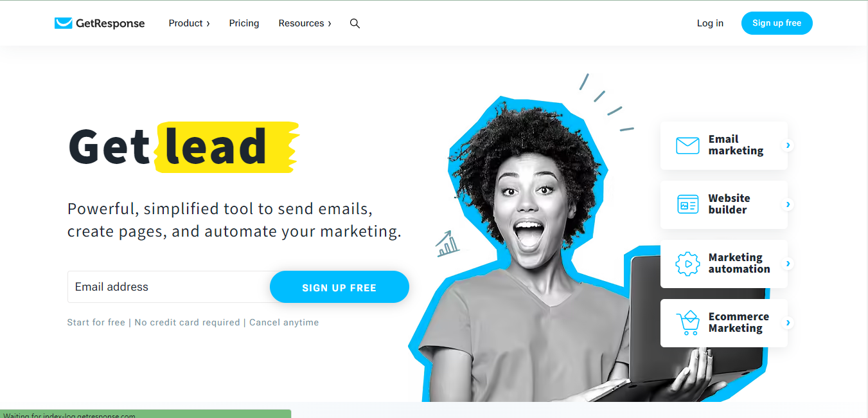Click the large SIGN UP FREE button

[339, 287]
